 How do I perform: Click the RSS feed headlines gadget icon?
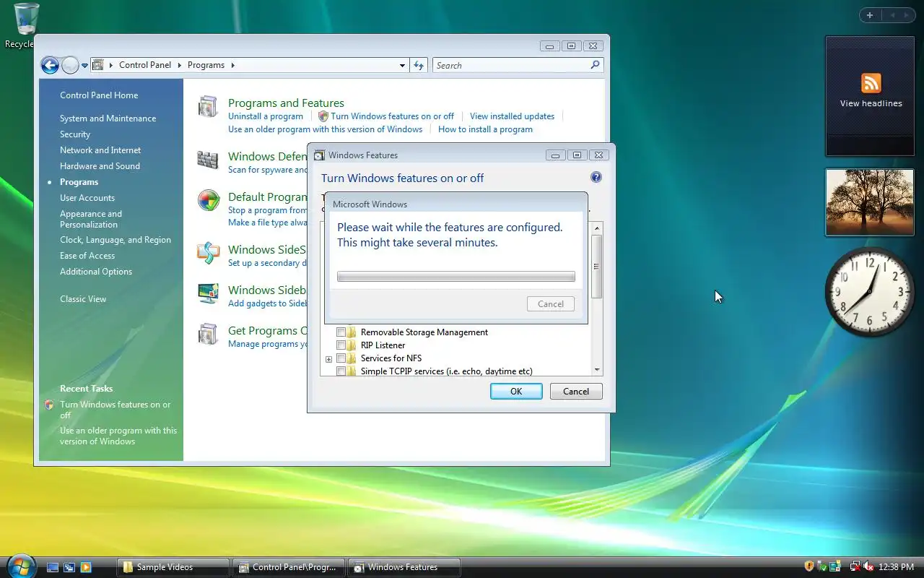pos(871,82)
